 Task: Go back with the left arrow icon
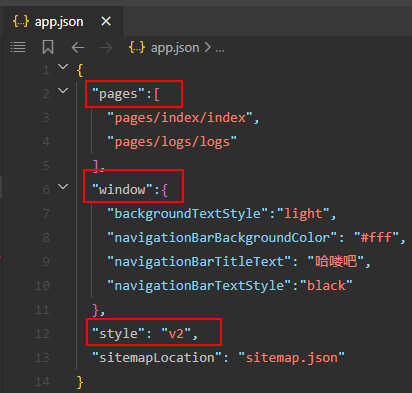click(78, 48)
